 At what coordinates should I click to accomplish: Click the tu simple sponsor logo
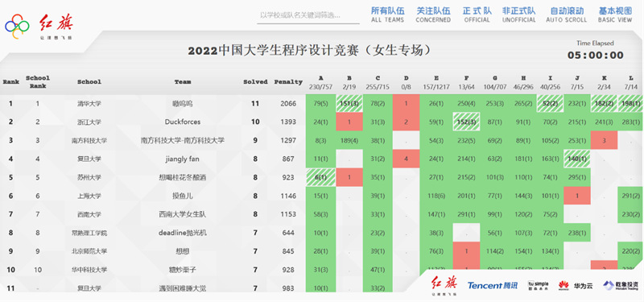click(x=538, y=285)
